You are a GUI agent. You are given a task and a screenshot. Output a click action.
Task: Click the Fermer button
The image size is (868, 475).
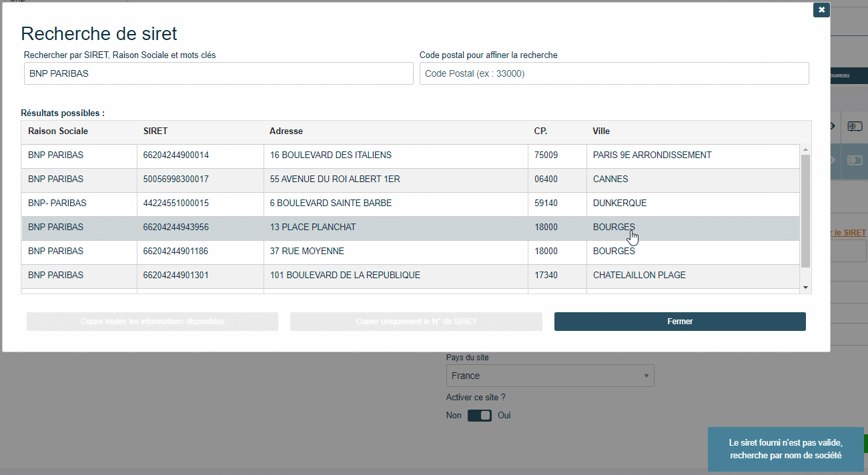click(680, 322)
